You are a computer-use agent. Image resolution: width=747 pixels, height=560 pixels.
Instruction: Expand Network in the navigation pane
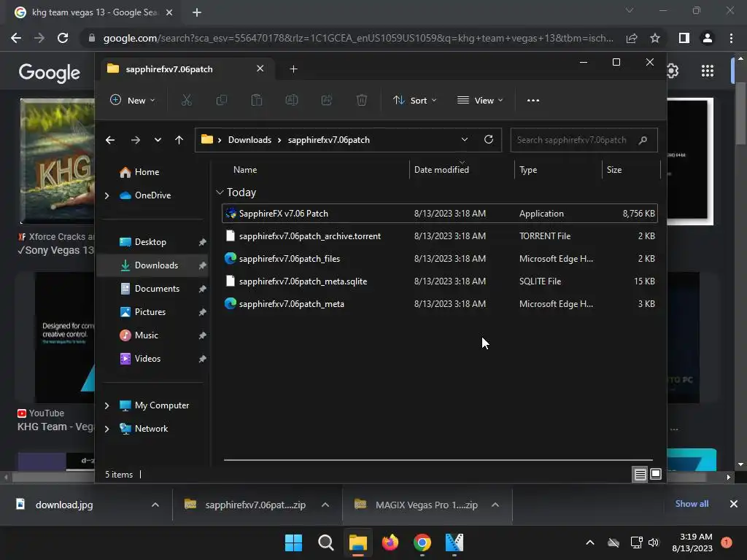click(x=107, y=429)
